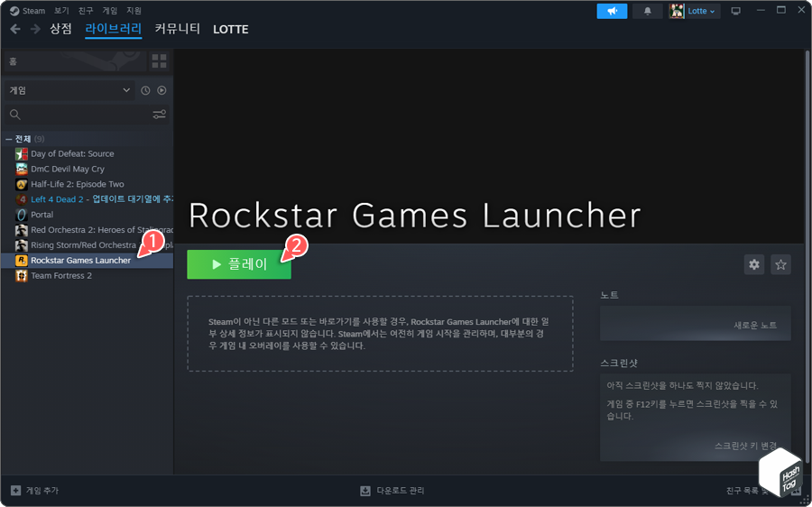Viewport: 812px width, 507px height.
Task: Click the blue announcements megaphone icon
Action: pos(612,11)
